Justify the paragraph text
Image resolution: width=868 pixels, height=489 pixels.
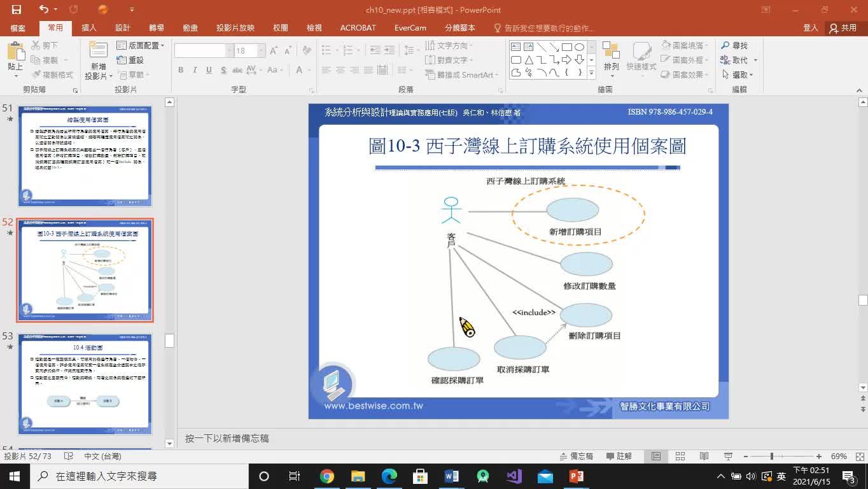click(368, 70)
